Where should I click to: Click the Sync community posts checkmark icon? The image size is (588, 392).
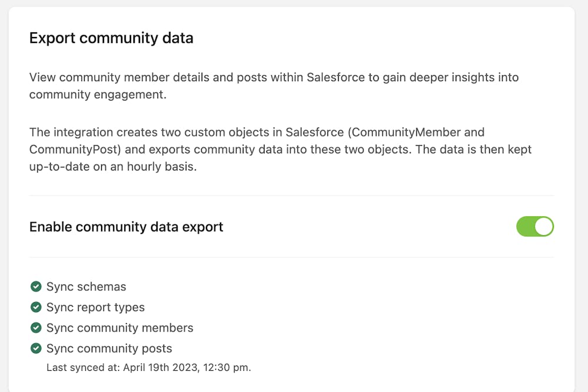[36, 349]
